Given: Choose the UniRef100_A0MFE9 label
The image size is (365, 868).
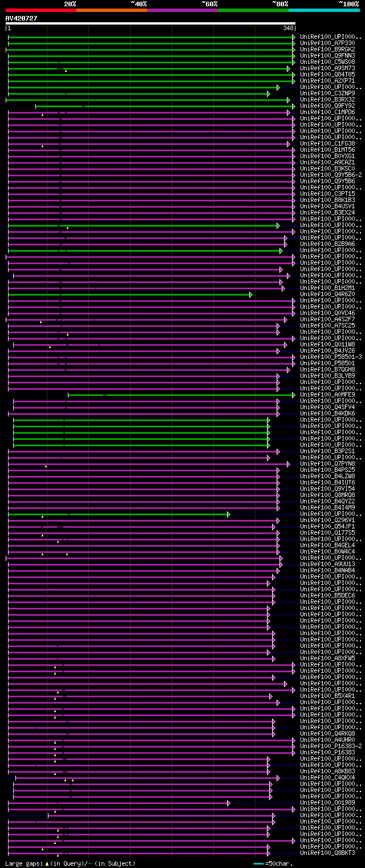Looking at the screenshot, I should 327,394.
